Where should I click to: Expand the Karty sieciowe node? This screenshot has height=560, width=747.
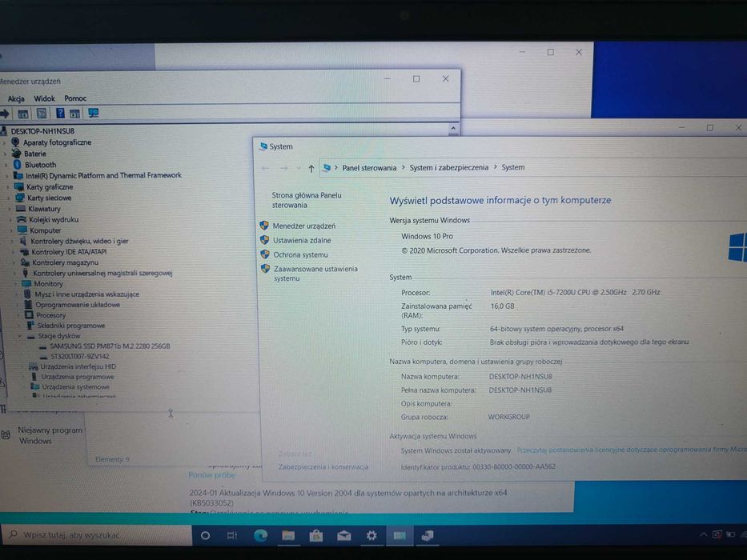[9, 198]
